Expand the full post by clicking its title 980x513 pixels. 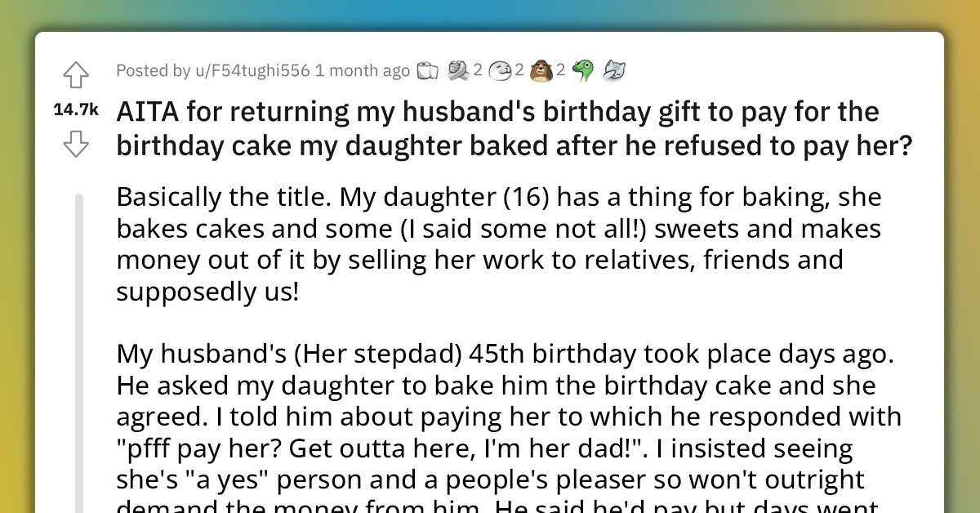click(490, 128)
